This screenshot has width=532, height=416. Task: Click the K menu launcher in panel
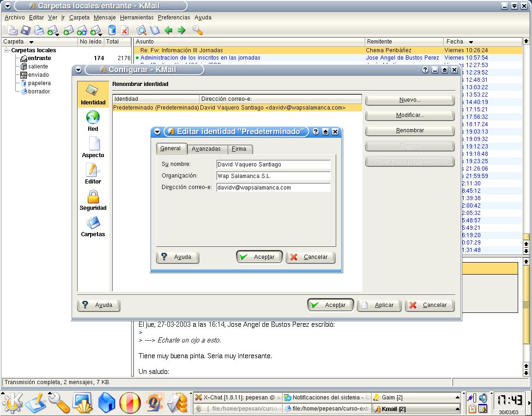click(x=12, y=403)
